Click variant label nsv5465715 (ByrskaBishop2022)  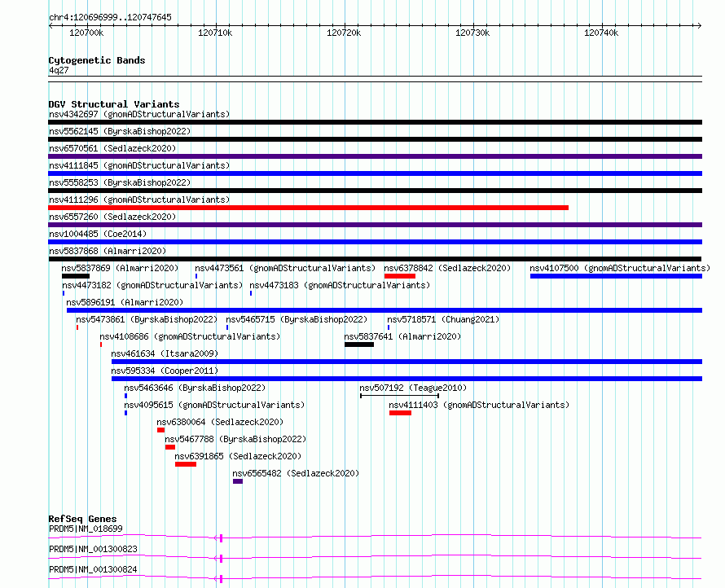(297, 319)
